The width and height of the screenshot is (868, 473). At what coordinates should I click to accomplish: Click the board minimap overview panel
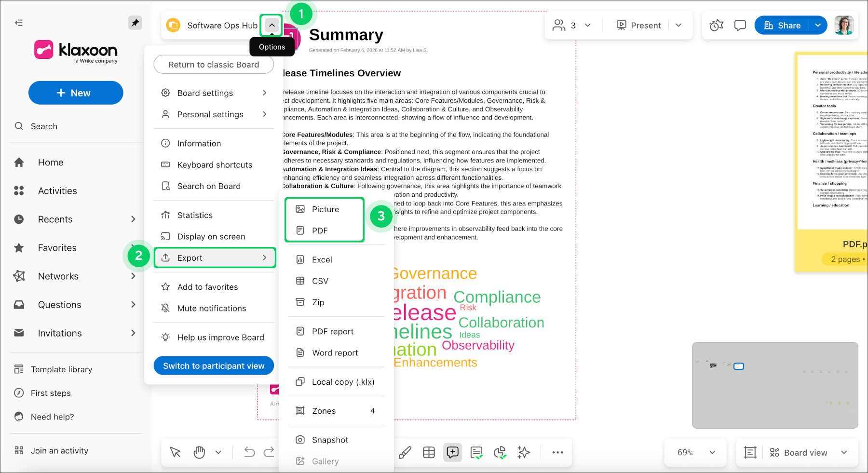(774, 385)
